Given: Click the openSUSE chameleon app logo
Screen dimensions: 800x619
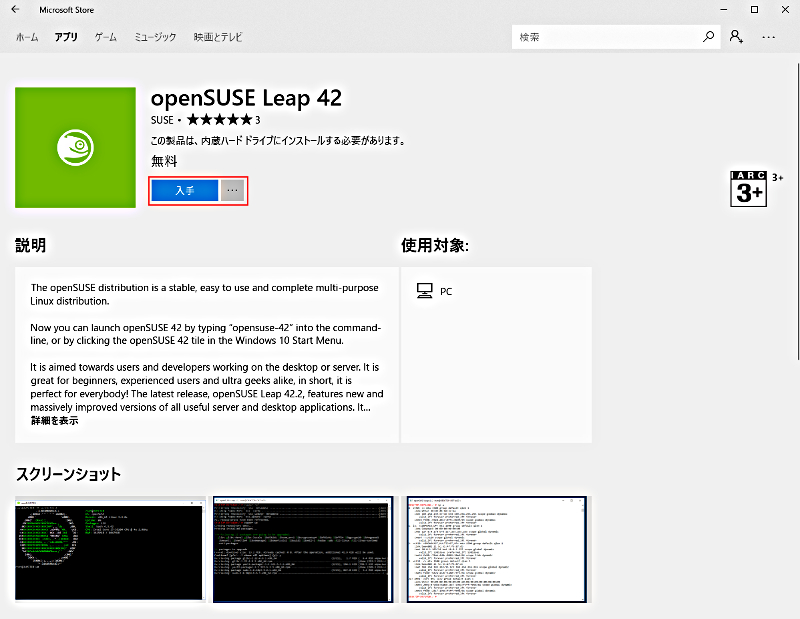Looking at the screenshot, I should click(x=76, y=147).
